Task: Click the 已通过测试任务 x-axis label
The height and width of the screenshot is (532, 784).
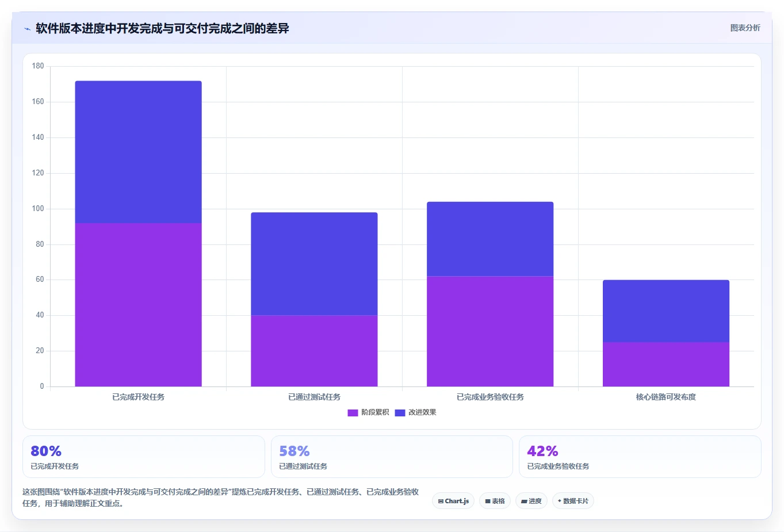Action: pyautogui.click(x=314, y=397)
